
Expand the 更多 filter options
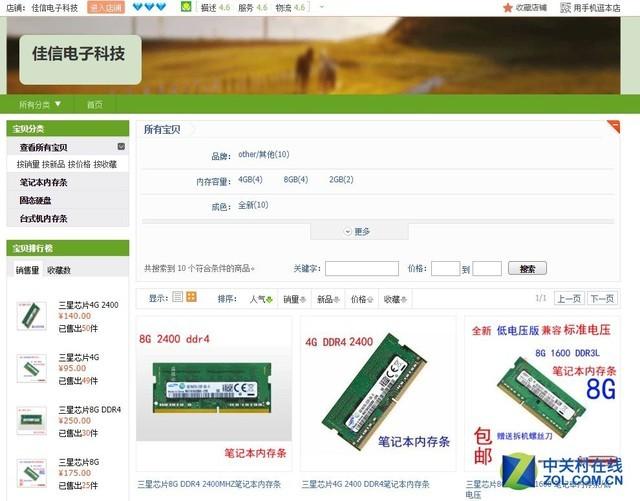(359, 232)
